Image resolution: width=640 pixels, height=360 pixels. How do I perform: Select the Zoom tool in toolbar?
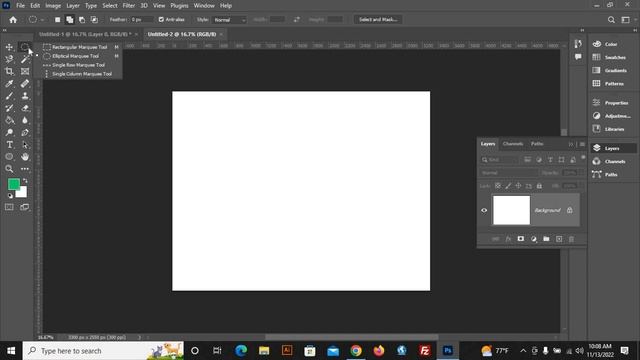[x=9, y=169]
